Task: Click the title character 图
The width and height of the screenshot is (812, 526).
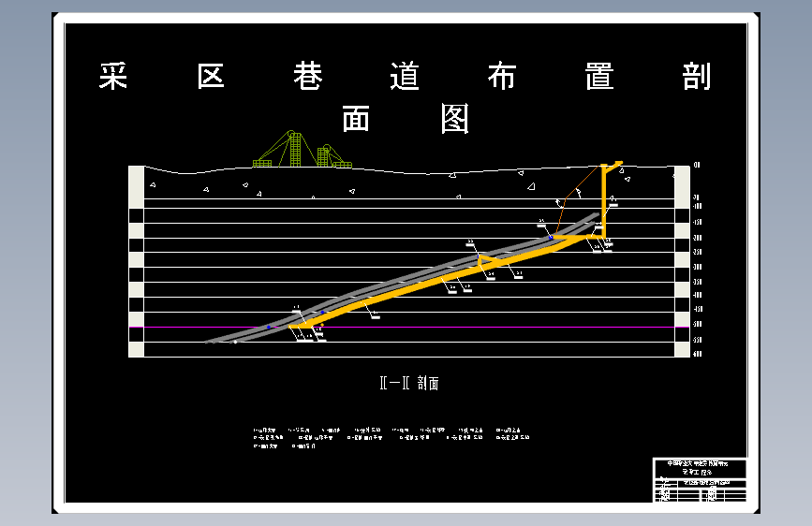Action: [x=455, y=119]
